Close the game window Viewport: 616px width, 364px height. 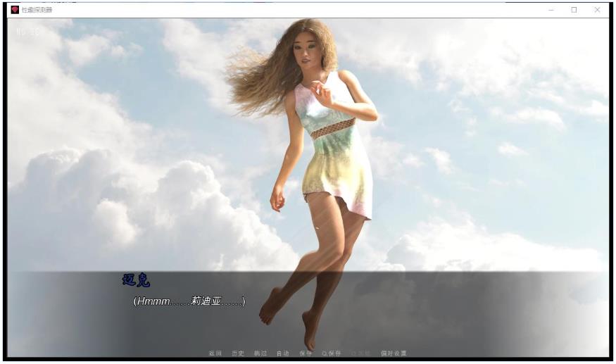click(x=597, y=10)
